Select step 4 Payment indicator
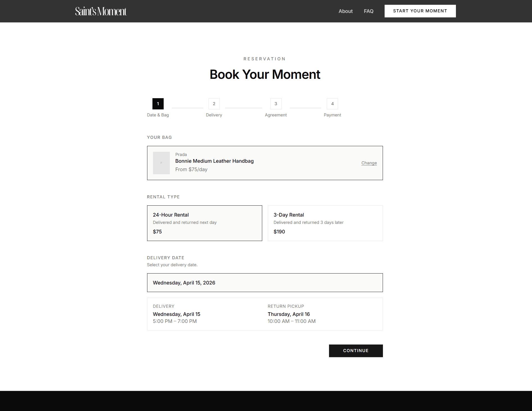Image resolution: width=532 pixels, height=411 pixels. (332, 104)
